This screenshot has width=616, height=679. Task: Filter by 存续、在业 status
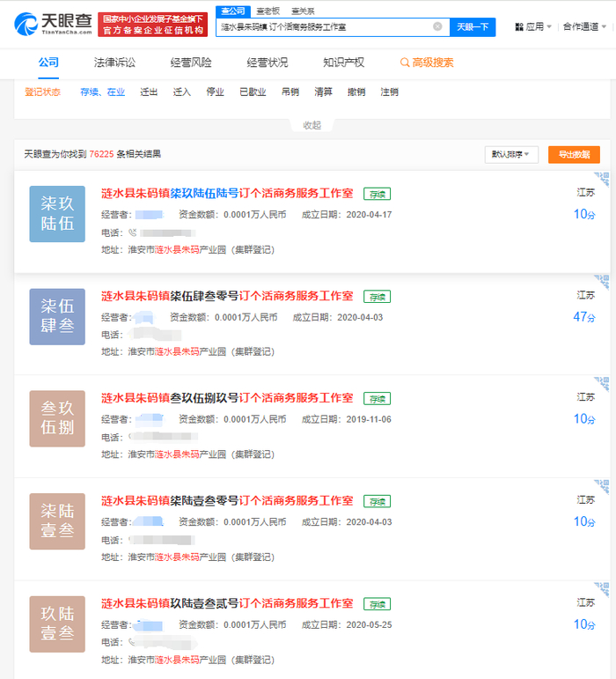[103, 92]
